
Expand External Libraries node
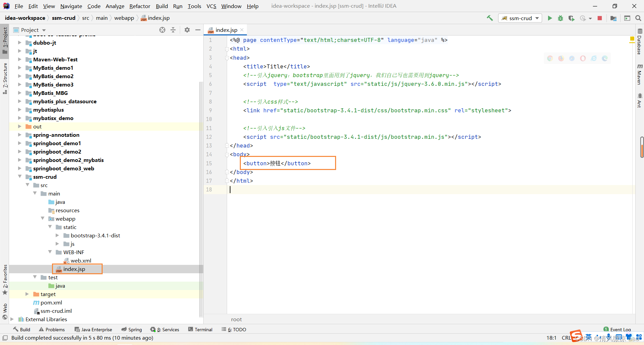coord(12,319)
